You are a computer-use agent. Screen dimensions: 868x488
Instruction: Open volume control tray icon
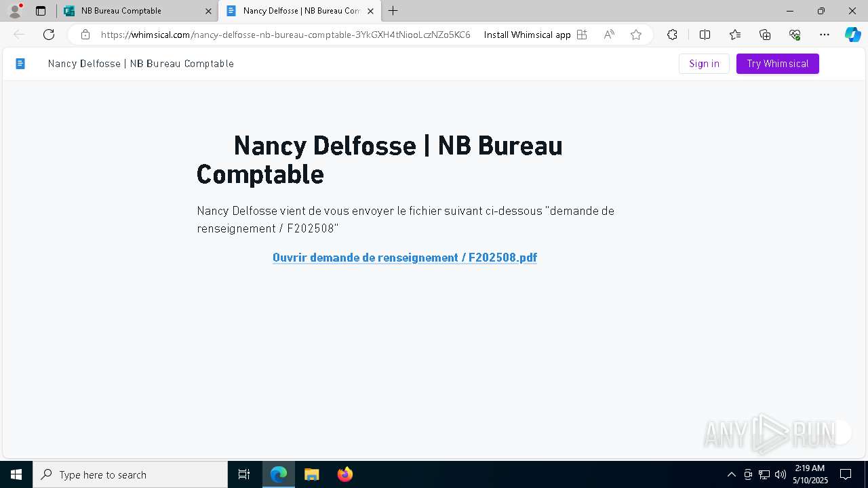coord(781,474)
